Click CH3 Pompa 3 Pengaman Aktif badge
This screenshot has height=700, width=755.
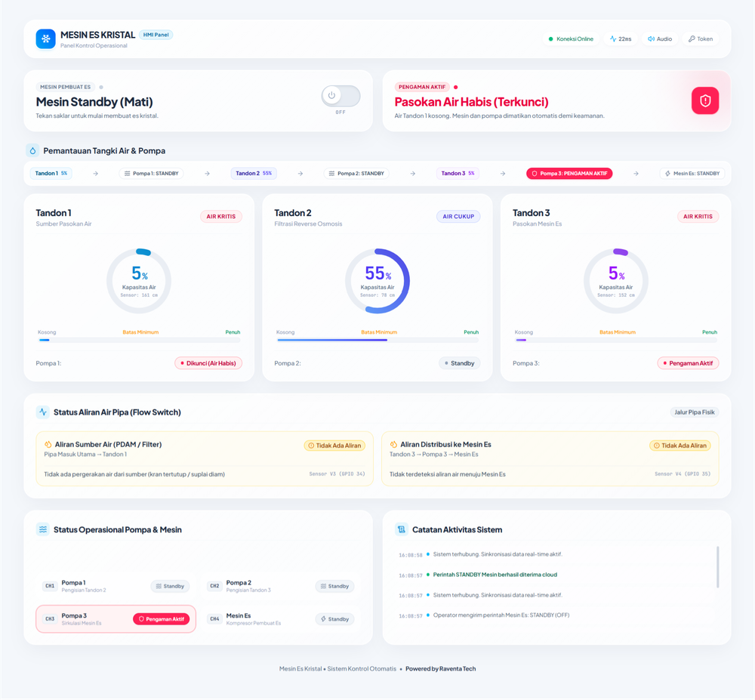[162, 619]
